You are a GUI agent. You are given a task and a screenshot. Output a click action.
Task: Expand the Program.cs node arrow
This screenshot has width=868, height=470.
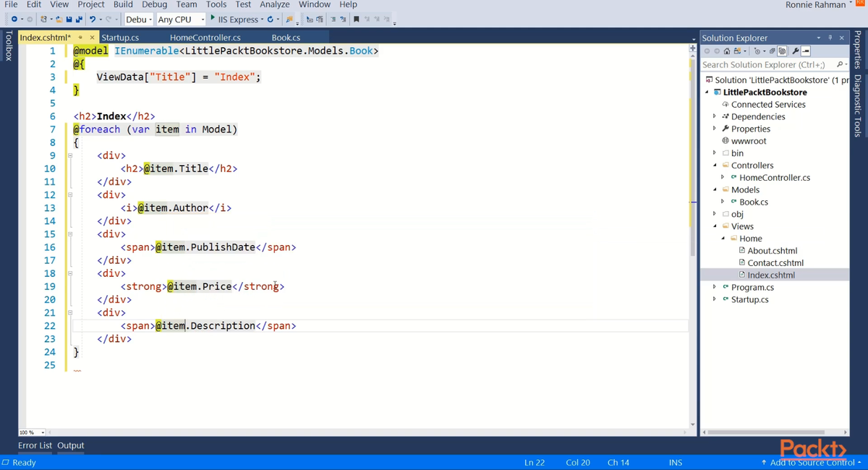[715, 287]
